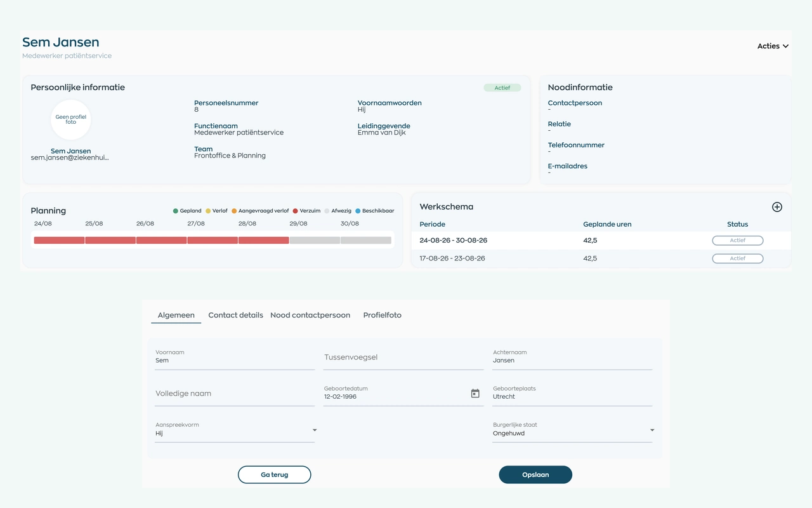Viewport: 812px width, 508px height.
Task: Switch to the Algemeen tab
Action: pos(176,315)
